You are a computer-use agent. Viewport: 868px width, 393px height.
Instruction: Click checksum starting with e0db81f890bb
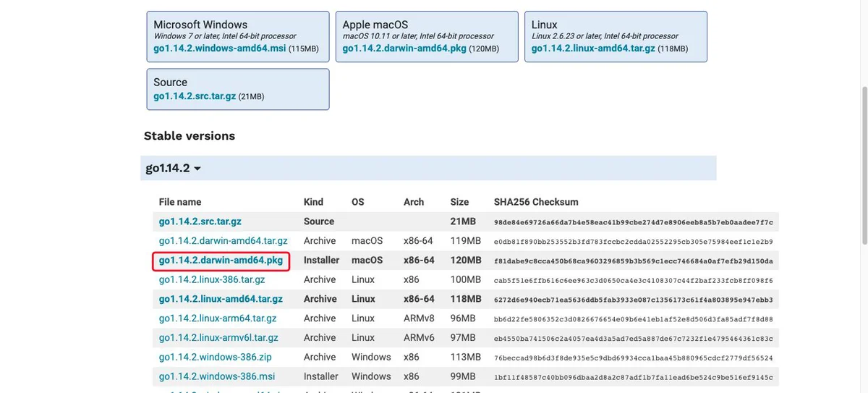[x=634, y=241]
